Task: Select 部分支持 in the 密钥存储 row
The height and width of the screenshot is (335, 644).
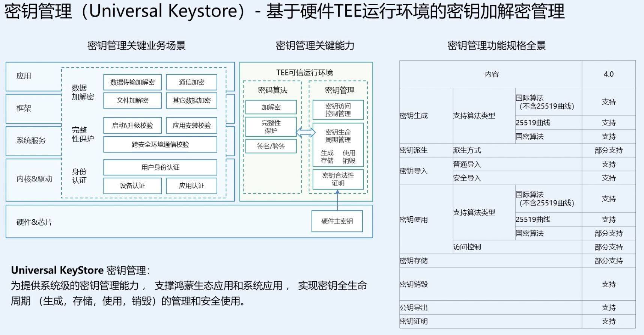Action: (x=609, y=261)
